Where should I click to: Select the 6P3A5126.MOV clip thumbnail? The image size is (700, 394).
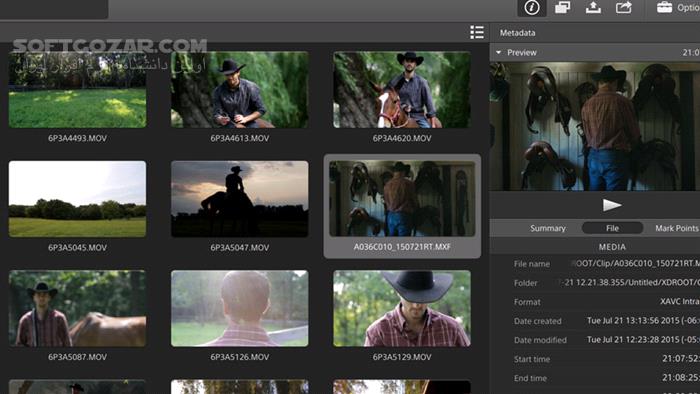click(x=239, y=308)
